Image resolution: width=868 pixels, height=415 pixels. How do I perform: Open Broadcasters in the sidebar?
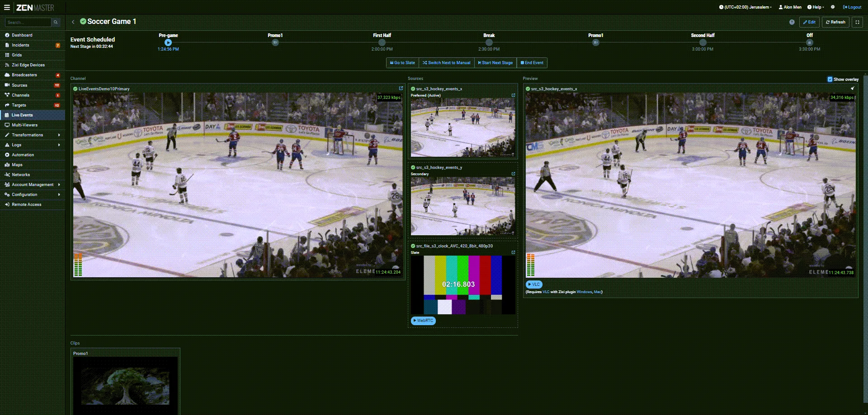click(x=33, y=75)
